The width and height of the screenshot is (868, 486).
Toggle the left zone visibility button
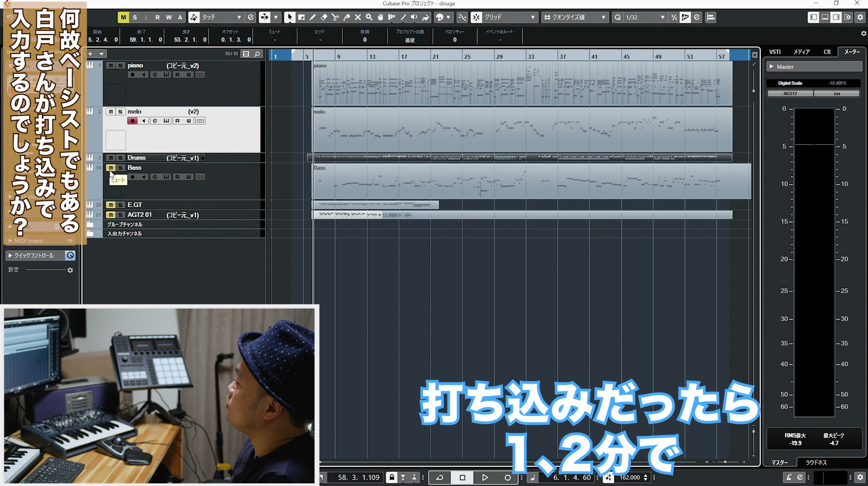point(813,17)
